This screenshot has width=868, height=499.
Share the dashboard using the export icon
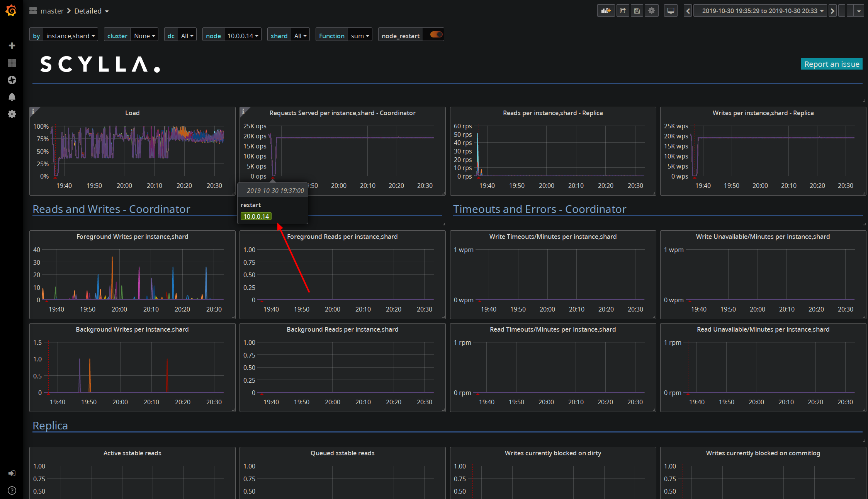623,10
